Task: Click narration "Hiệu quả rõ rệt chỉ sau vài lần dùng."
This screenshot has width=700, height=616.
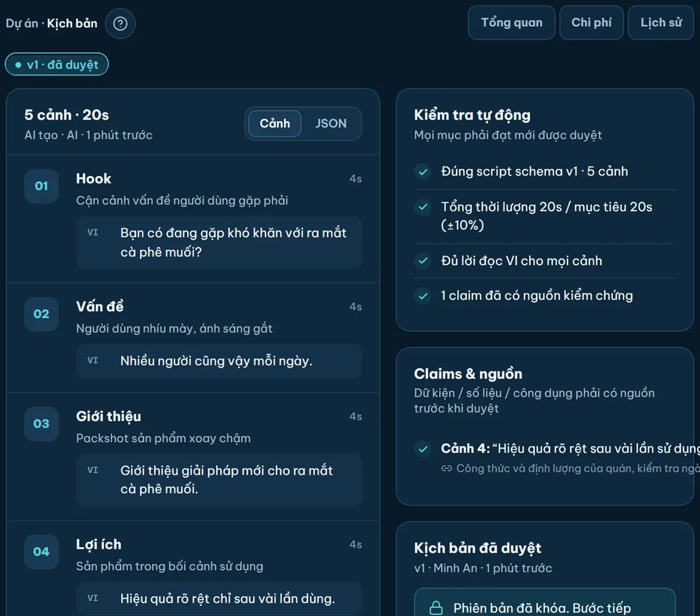Action: click(x=228, y=598)
